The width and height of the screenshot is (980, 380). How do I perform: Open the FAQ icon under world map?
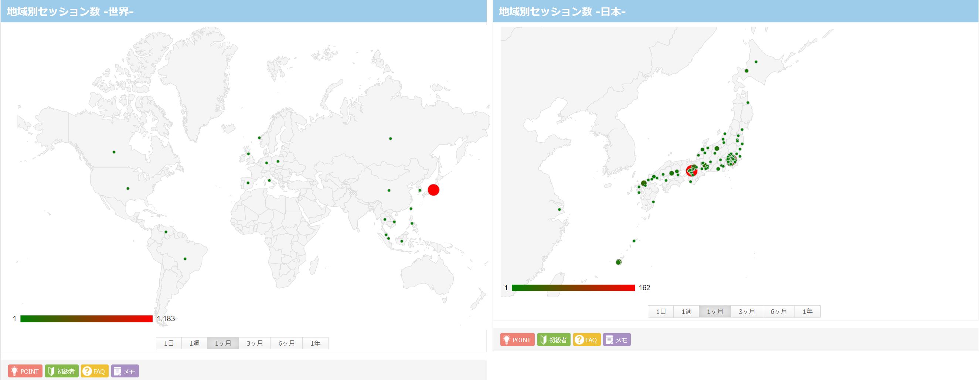(95, 371)
